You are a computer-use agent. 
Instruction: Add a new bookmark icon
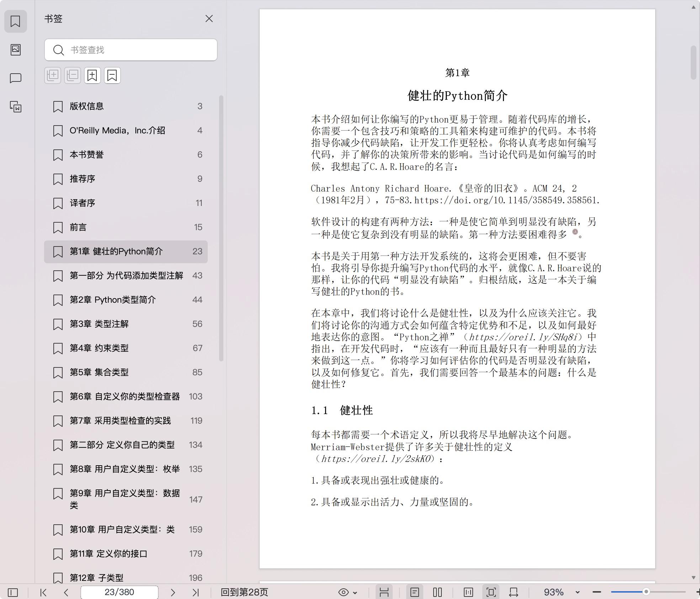click(x=92, y=75)
